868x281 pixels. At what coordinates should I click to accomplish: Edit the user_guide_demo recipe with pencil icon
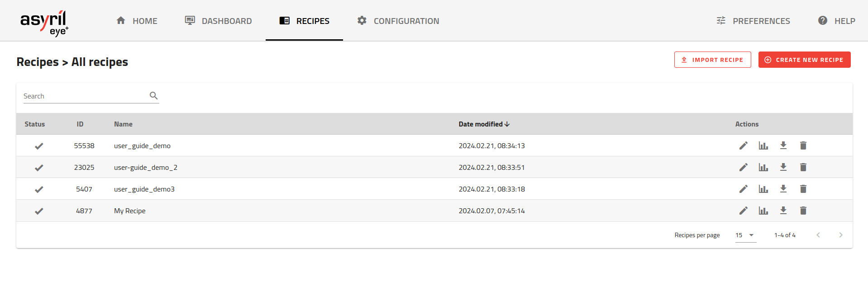click(x=743, y=145)
